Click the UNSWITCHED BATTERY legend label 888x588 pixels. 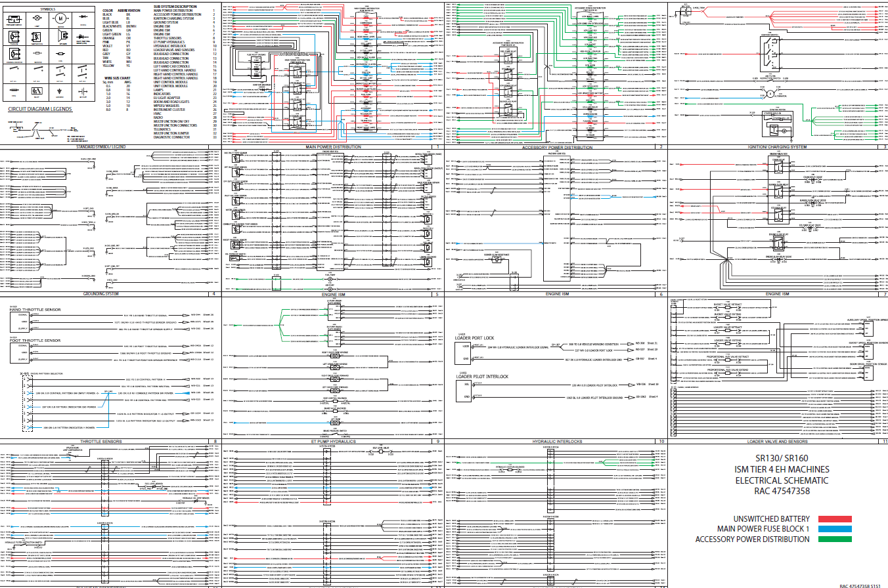(772, 519)
